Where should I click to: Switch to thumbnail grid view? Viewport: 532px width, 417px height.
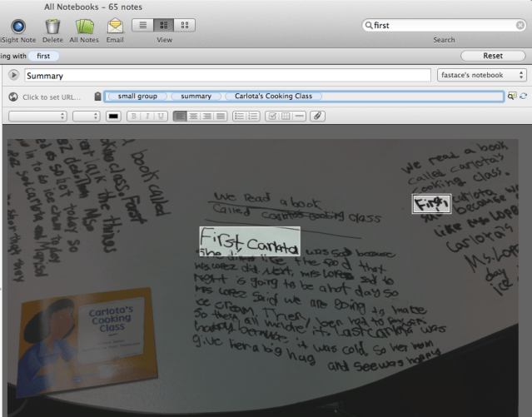point(185,26)
